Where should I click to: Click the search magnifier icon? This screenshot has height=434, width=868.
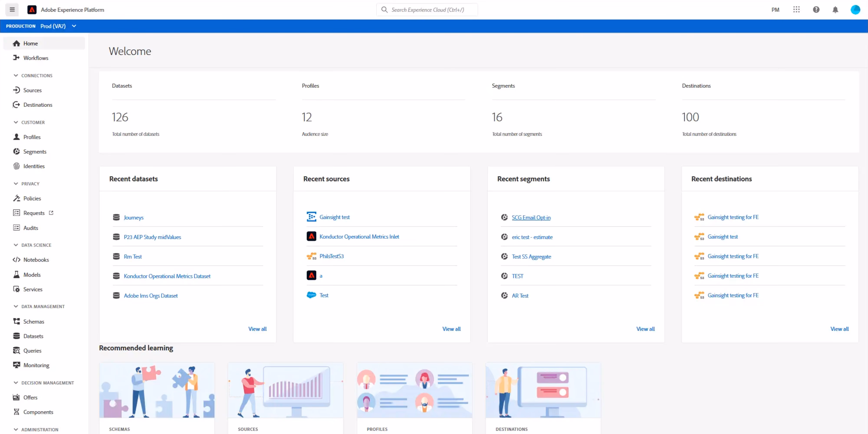coord(384,10)
